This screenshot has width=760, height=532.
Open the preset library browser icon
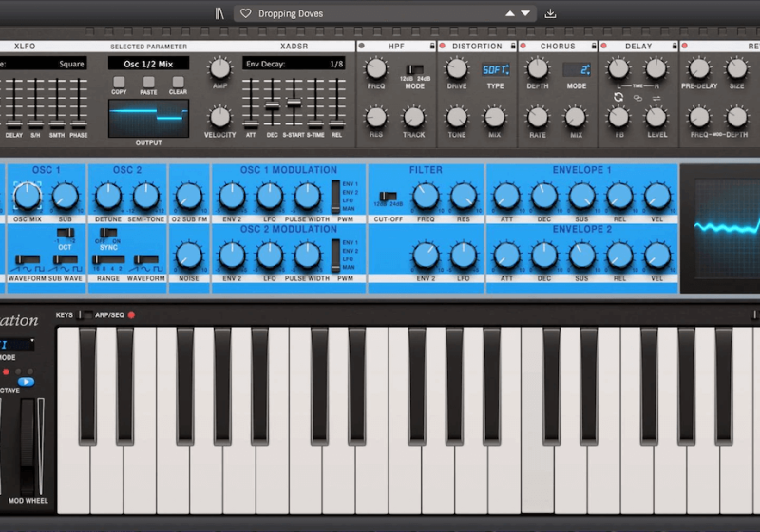(219, 13)
